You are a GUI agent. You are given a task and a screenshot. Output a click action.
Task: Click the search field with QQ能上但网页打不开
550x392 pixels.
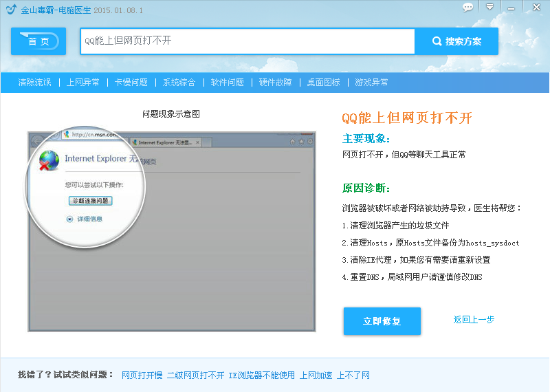247,41
